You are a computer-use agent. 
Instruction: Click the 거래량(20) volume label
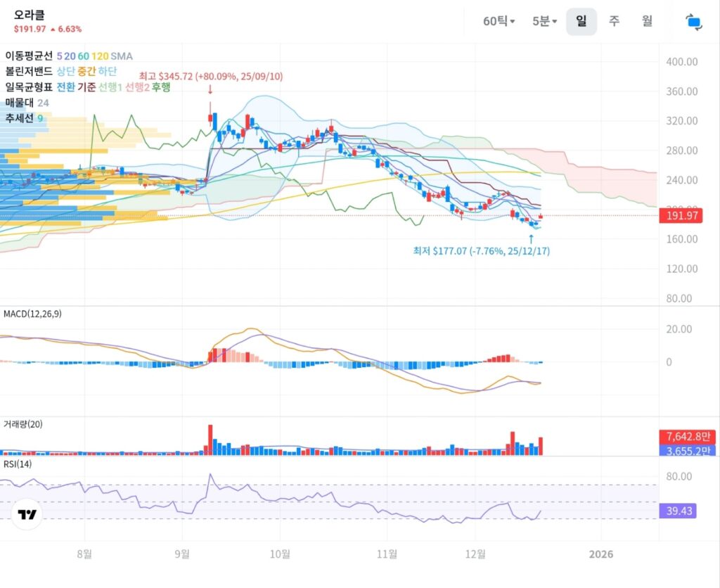pos(23,423)
